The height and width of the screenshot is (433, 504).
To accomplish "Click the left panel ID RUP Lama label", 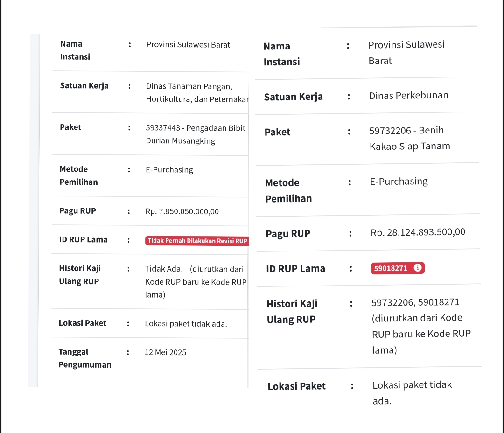I will tap(83, 240).
